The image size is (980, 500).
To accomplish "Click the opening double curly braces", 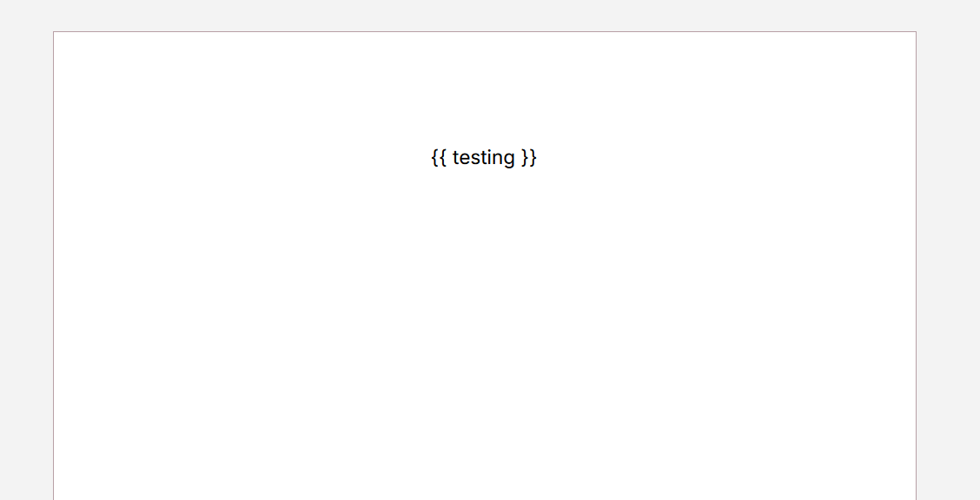I will (439, 157).
